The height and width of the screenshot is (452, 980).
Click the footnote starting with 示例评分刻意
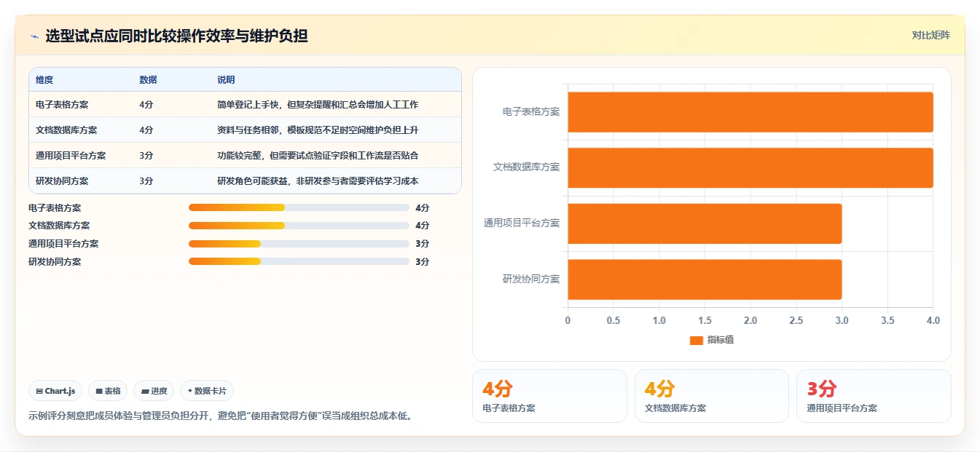point(220,416)
